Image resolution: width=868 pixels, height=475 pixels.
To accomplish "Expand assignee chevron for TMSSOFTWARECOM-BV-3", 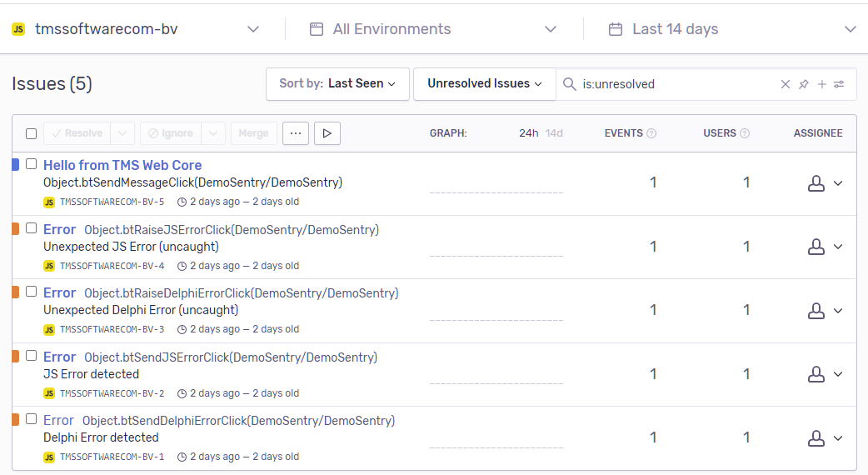I will 838,311.
